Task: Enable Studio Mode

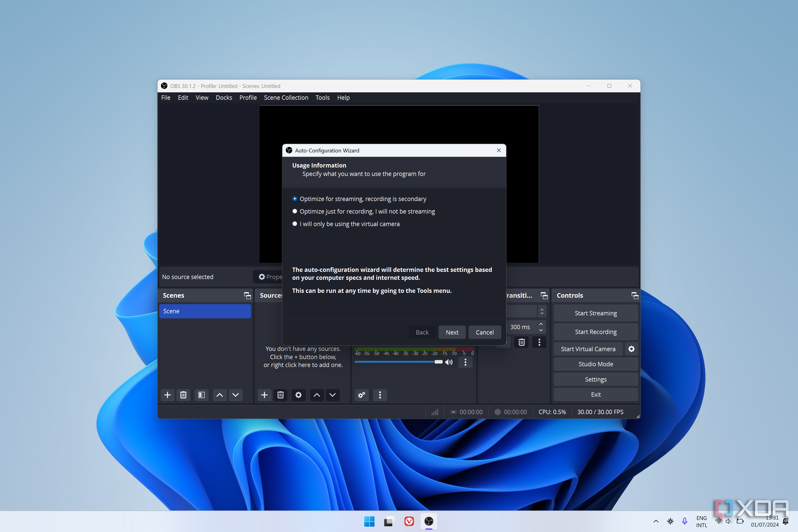Action: (x=596, y=364)
